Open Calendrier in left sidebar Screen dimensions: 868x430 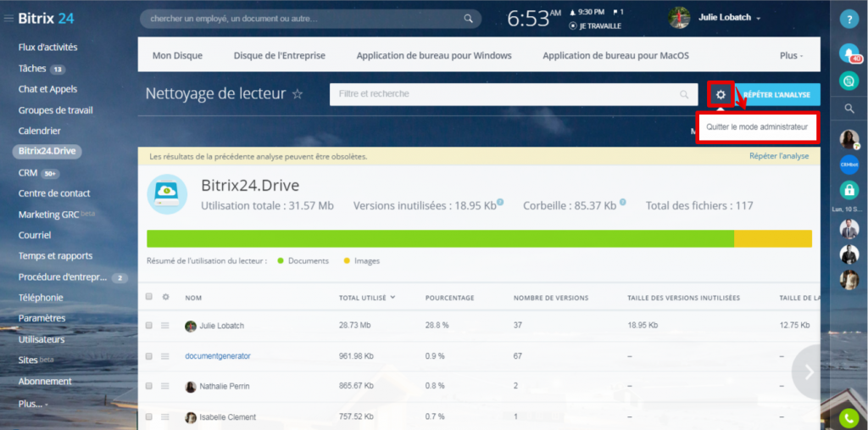39,131
